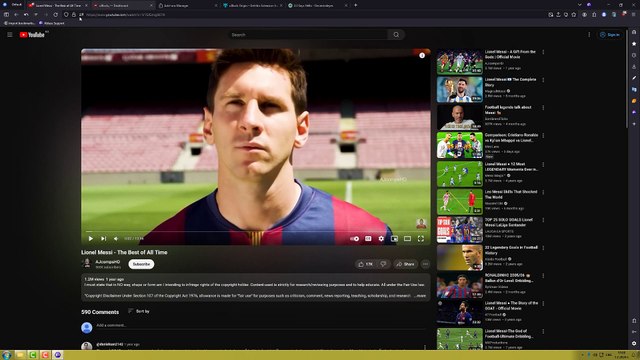The width and height of the screenshot is (640, 360).
Task: Go to YouTube home via logo
Action: coord(32,35)
